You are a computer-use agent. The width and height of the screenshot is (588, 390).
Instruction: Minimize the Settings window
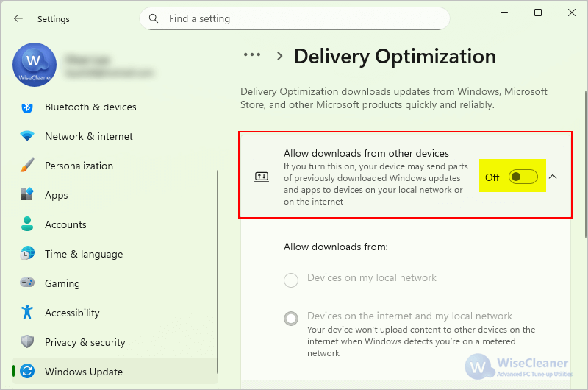[504, 13]
